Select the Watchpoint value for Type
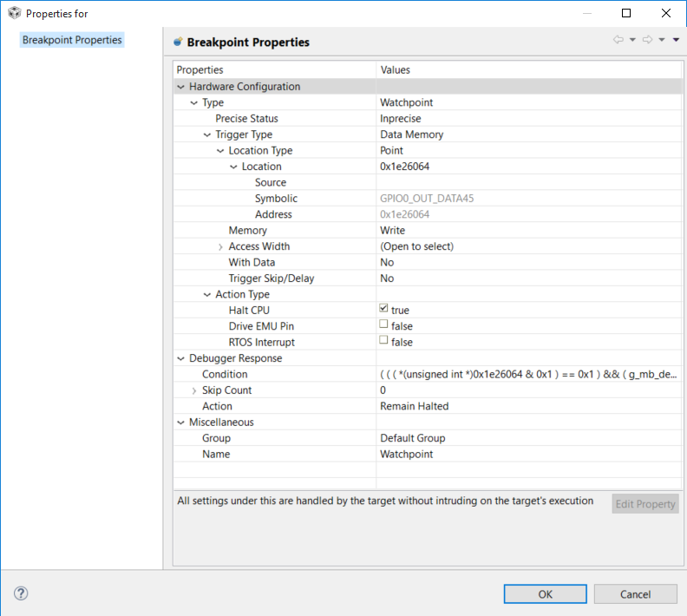The height and width of the screenshot is (616, 687). point(406,102)
